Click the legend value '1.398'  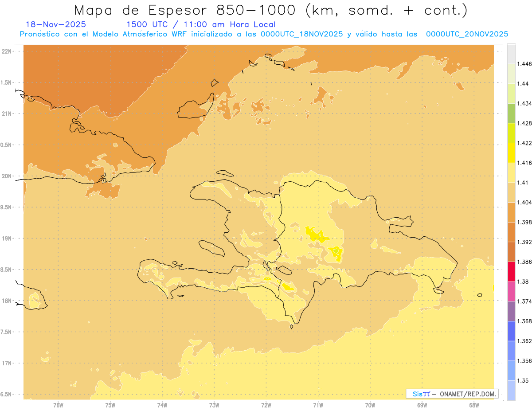(x=524, y=222)
